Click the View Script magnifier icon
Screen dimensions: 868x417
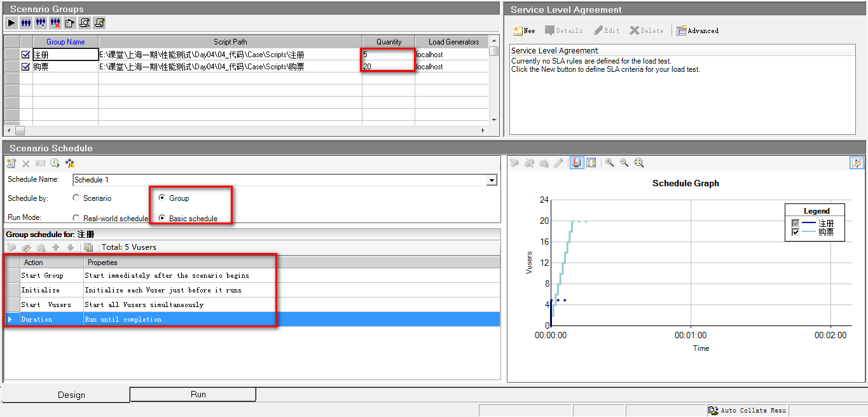(85, 23)
